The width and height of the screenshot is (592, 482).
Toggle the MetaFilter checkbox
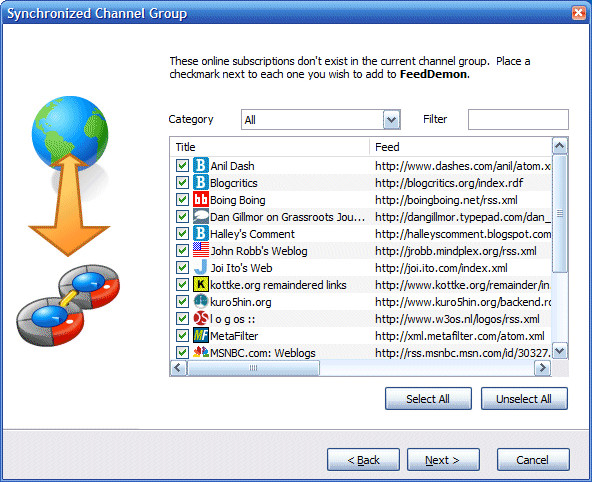point(182,336)
